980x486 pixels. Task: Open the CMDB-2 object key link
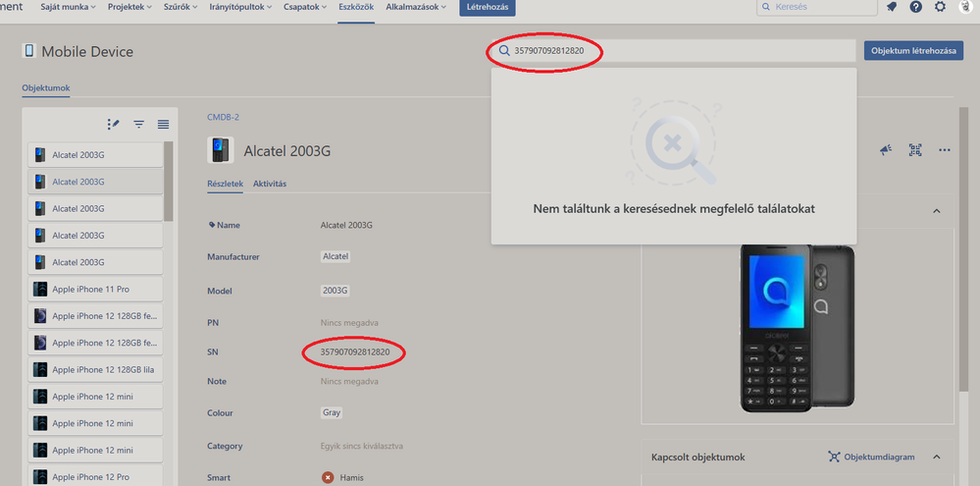coord(223,117)
